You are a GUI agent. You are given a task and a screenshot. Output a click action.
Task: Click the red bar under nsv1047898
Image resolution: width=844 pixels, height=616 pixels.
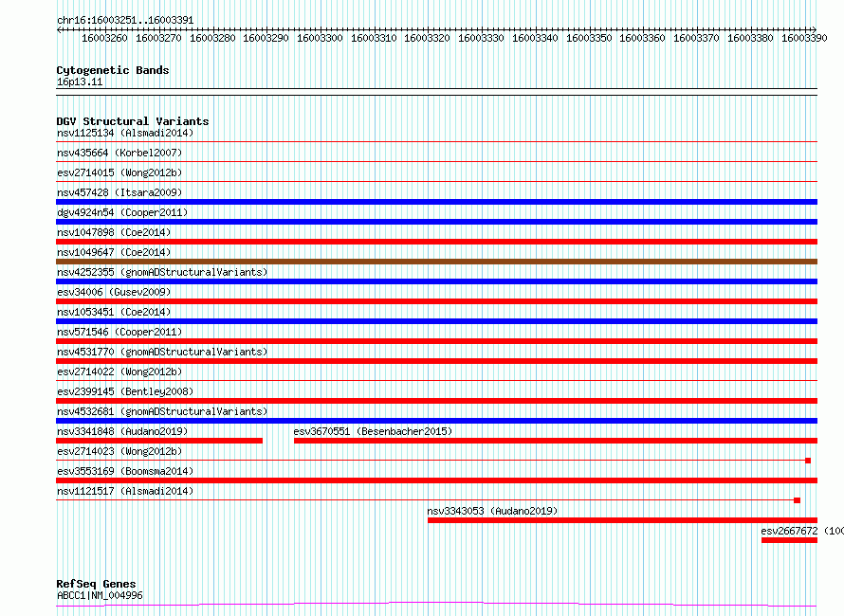click(436, 242)
